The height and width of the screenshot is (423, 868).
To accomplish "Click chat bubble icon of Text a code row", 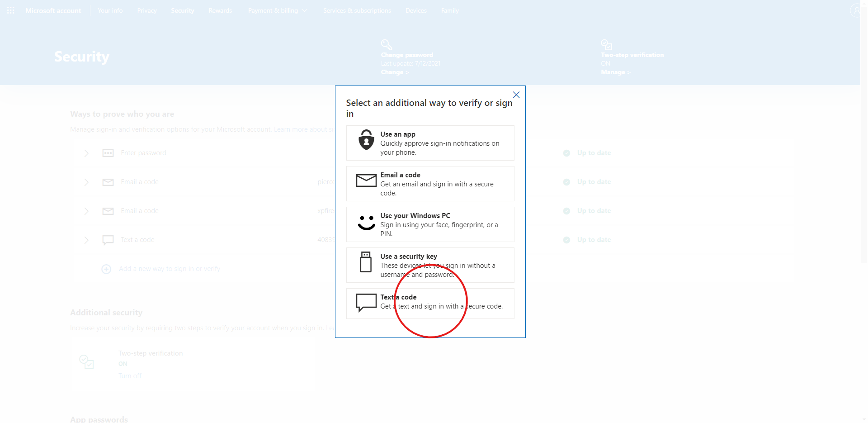I will (x=108, y=240).
